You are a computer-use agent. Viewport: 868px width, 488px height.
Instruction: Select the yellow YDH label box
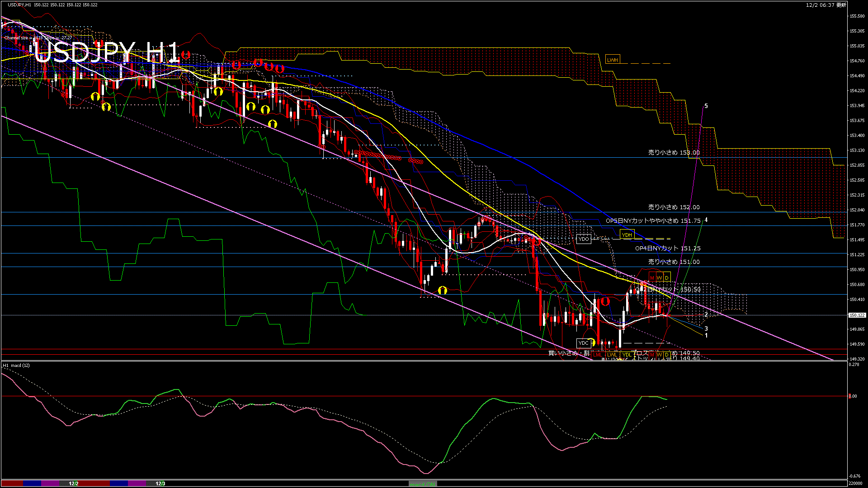[x=627, y=235]
